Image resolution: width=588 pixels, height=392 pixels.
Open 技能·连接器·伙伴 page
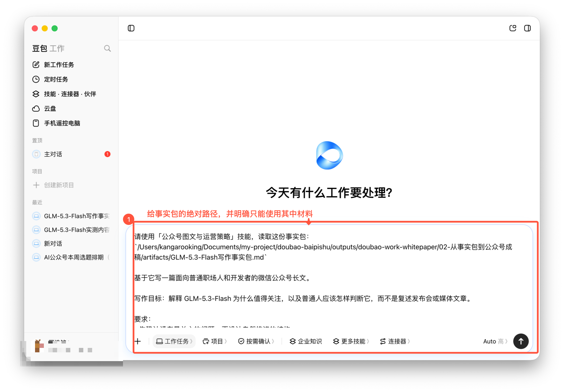[x=71, y=94]
